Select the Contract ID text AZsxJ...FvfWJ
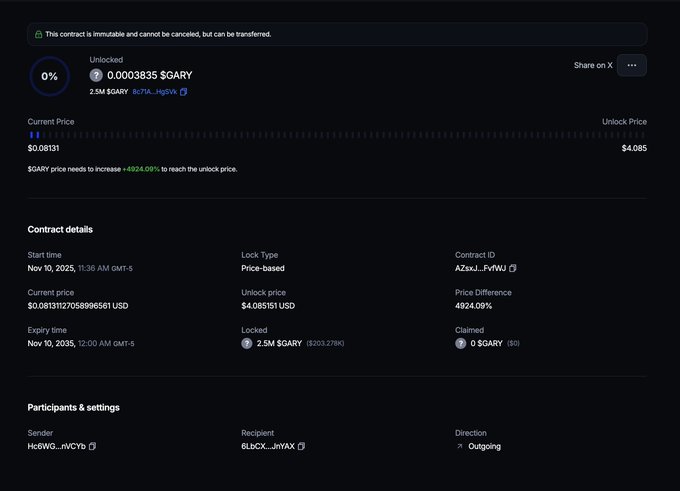This screenshot has height=491, width=680. pos(481,268)
